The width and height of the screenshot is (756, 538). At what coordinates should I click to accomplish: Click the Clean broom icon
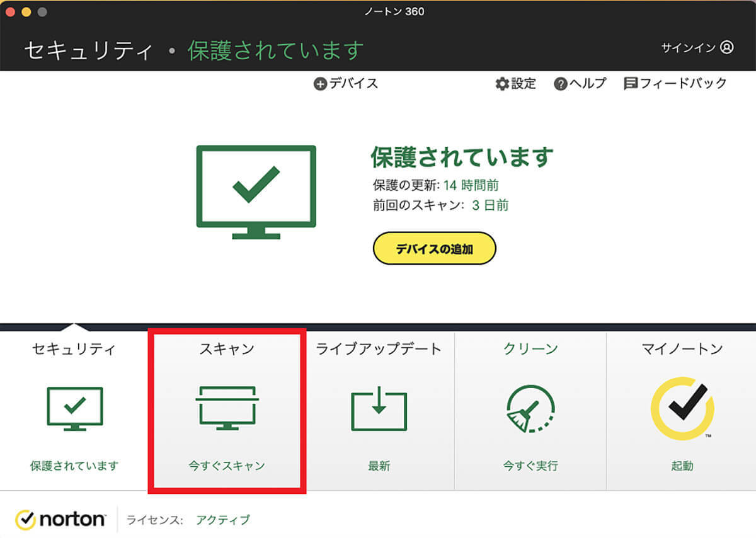530,408
